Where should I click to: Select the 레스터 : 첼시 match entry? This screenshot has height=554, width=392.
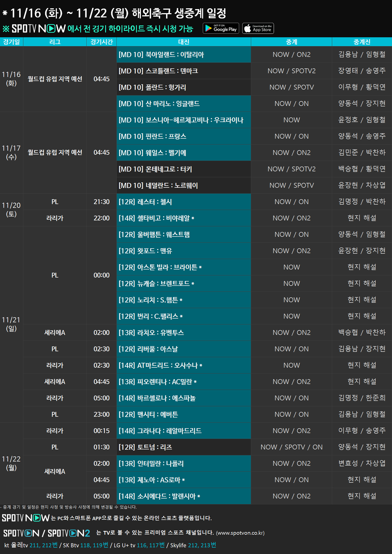[x=184, y=202]
